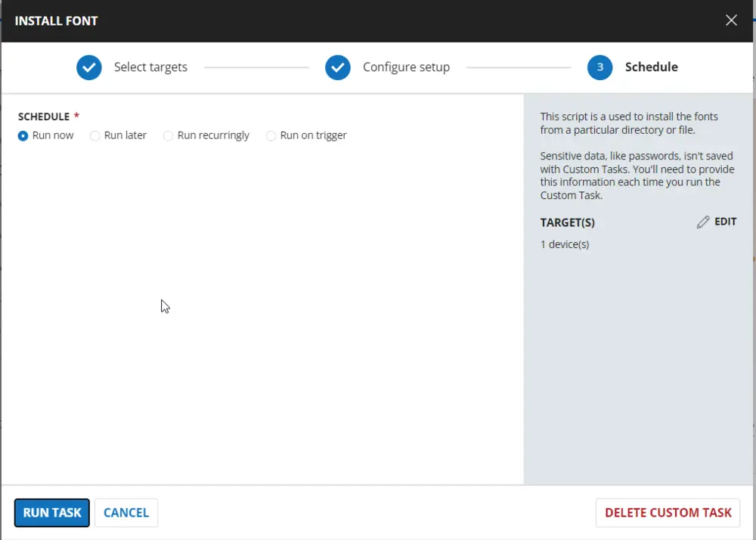This screenshot has width=756, height=540.
Task: Choose the Run later option
Action: coord(95,136)
